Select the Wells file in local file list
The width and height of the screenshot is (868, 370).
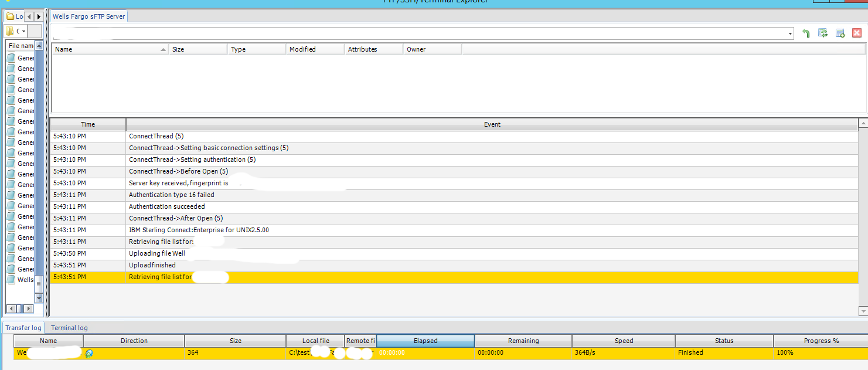(25, 280)
